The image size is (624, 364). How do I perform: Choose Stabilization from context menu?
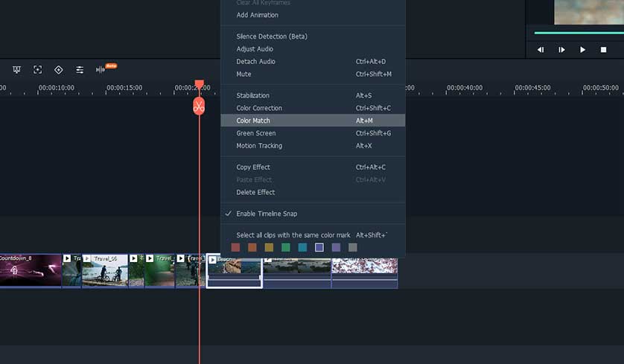(313, 95)
